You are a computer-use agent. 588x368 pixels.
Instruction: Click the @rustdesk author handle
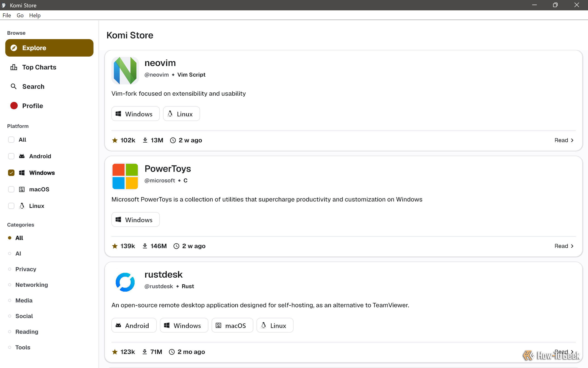(x=159, y=286)
